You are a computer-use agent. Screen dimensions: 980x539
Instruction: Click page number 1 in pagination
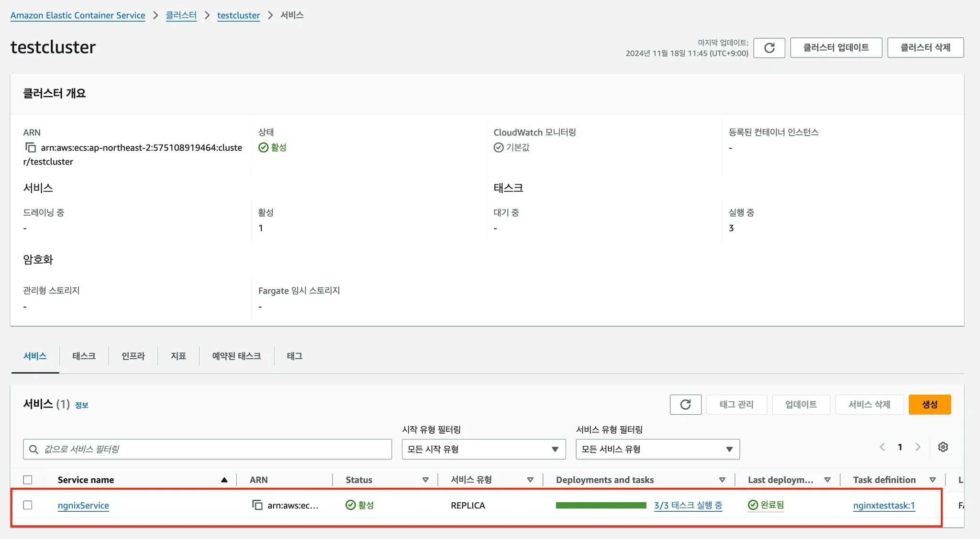click(x=900, y=447)
